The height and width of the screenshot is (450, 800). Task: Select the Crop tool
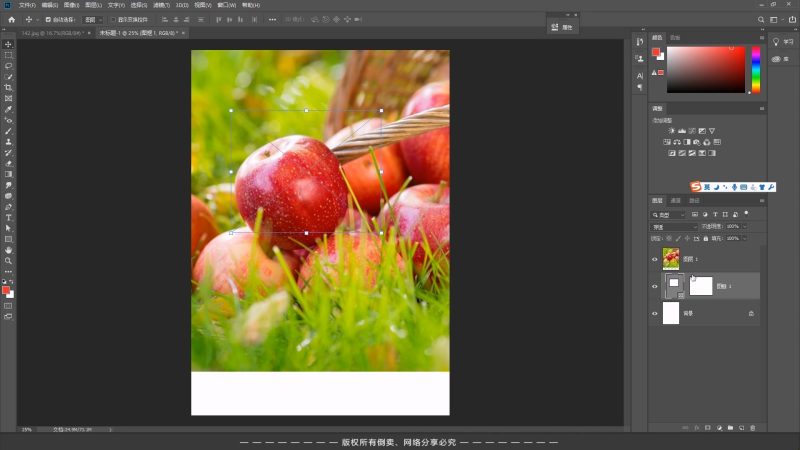(8, 88)
